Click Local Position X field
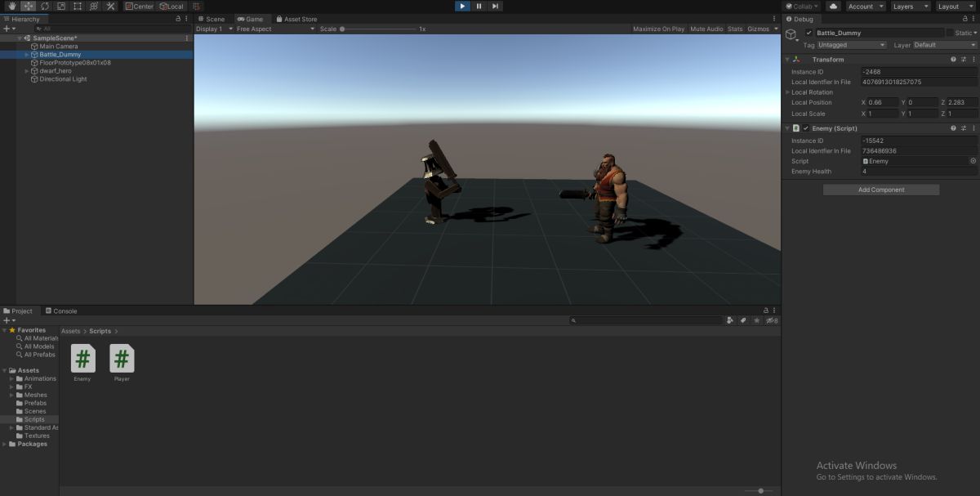This screenshot has height=496, width=980. tap(883, 102)
